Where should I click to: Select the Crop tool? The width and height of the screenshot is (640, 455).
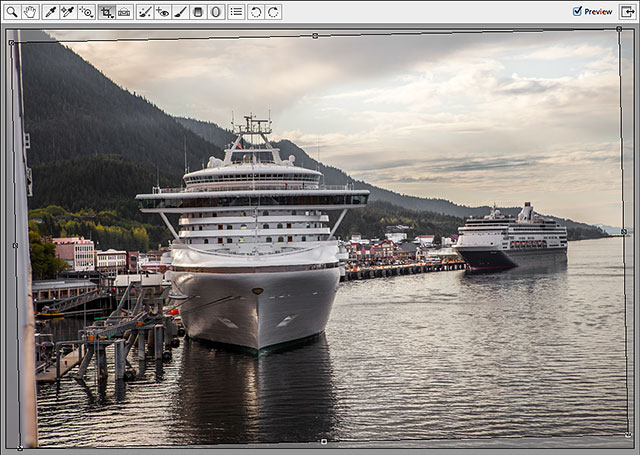107,12
